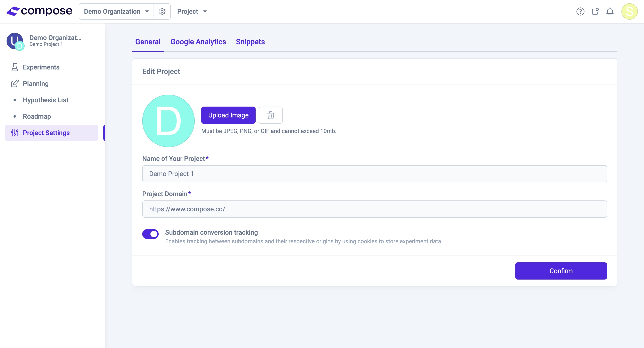The height and width of the screenshot is (348, 644).
Task: Click the Planning pencil icon
Action: pos(15,83)
